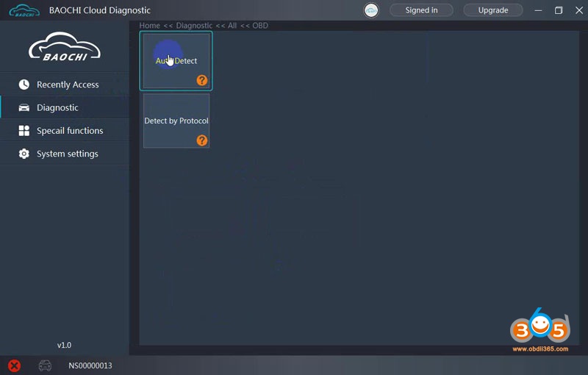Viewport: 588px width, 375px height.
Task: Click the Recently Access clock icon
Action: 24,85
